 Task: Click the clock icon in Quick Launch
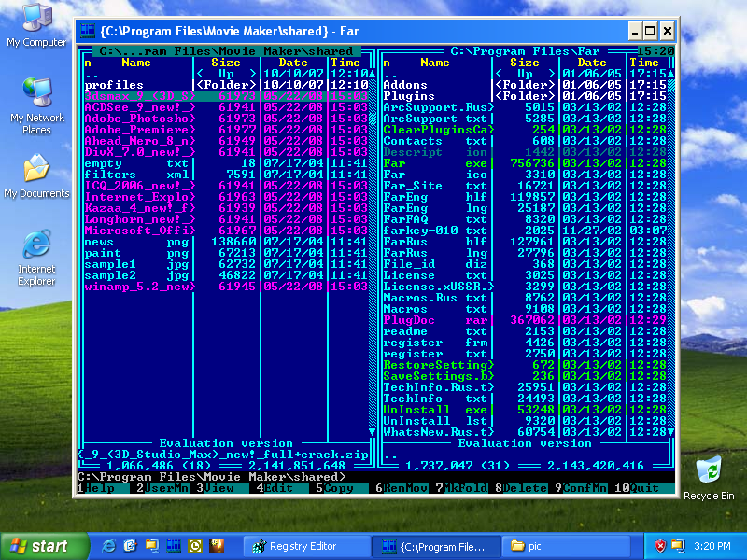[195, 546]
